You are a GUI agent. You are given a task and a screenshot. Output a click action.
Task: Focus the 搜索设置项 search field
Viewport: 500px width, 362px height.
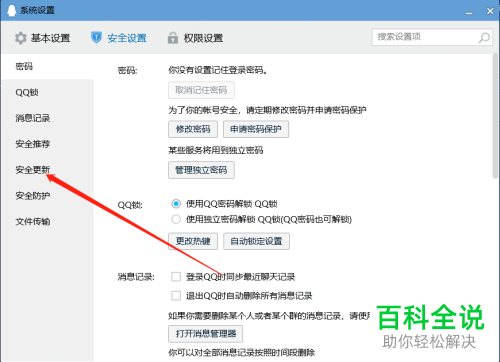(x=432, y=37)
